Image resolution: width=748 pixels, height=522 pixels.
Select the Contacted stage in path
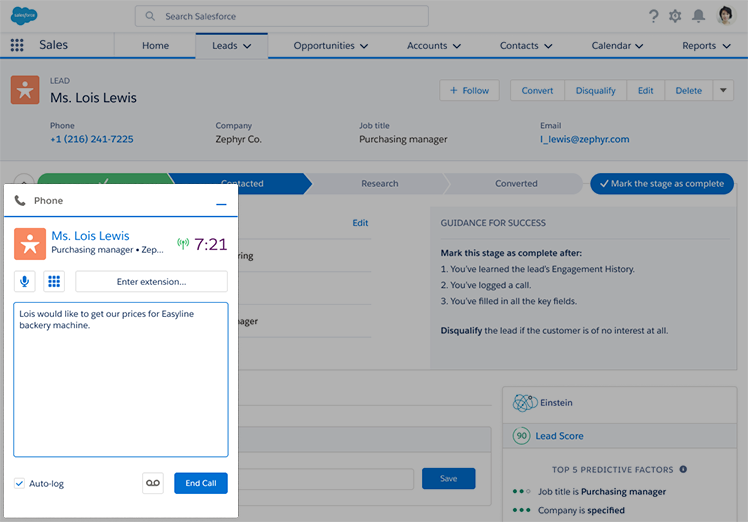point(242,184)
